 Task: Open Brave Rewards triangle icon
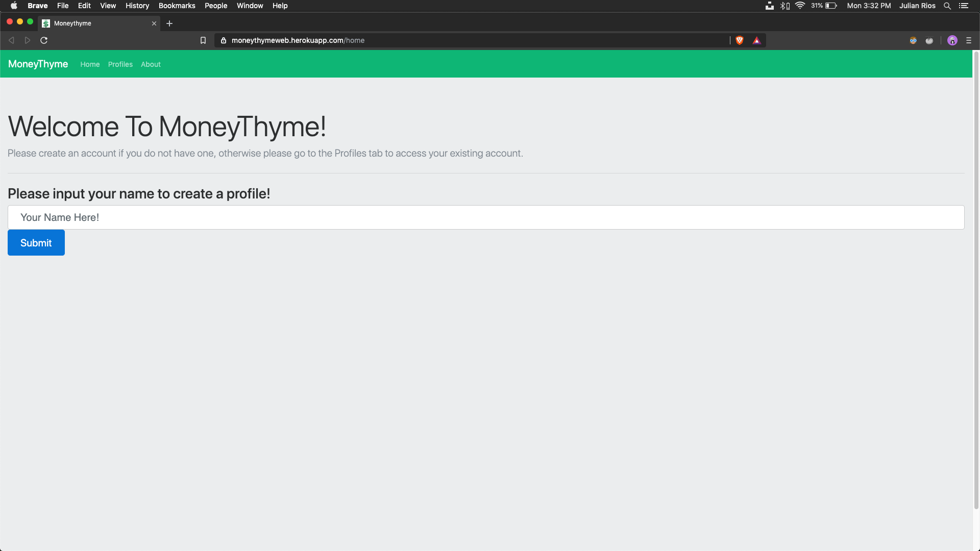click(x=757, y=40)
